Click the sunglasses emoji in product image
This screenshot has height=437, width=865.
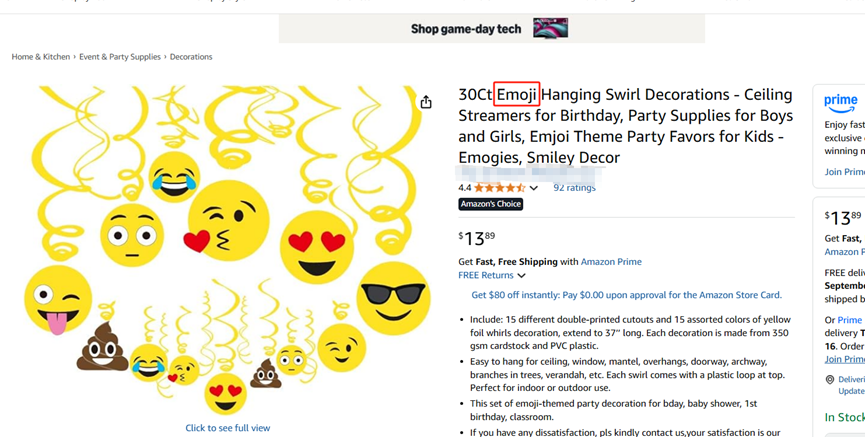coord(392,296)
